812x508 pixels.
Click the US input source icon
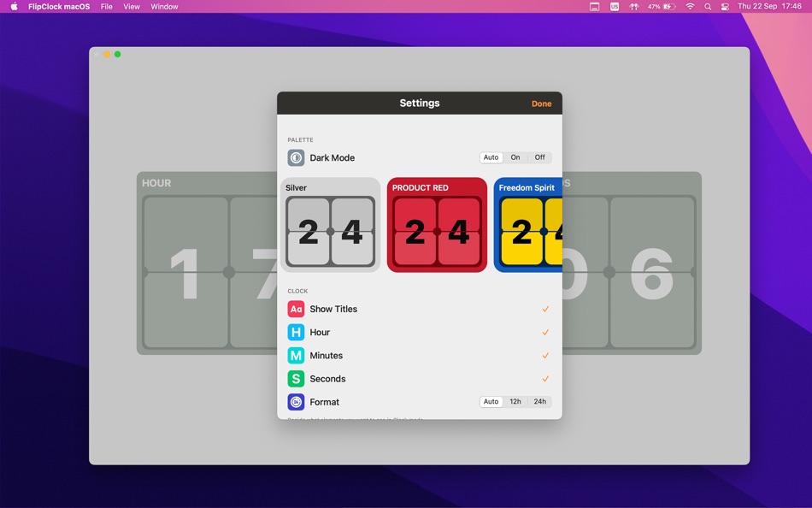615,7
